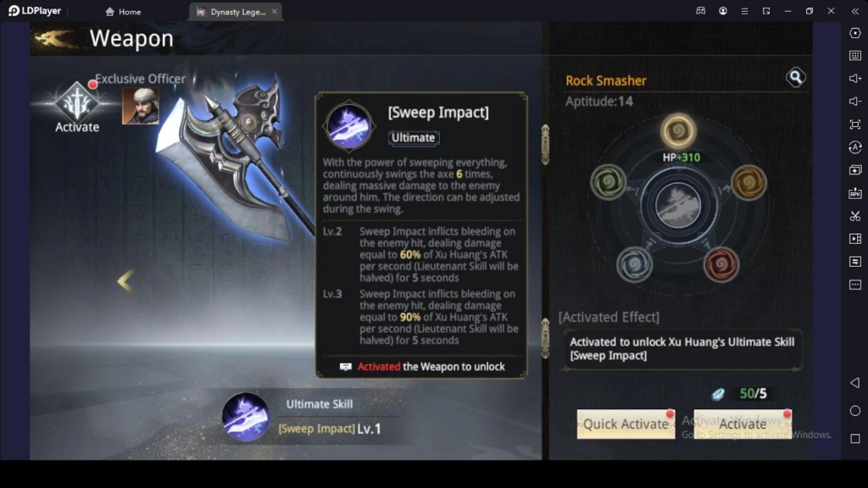Image resolution: width=868 pixels, height=488 pixels.
Task: Open the Sweep Impact Ultimate Skill icon
Action: click(245, 417)
